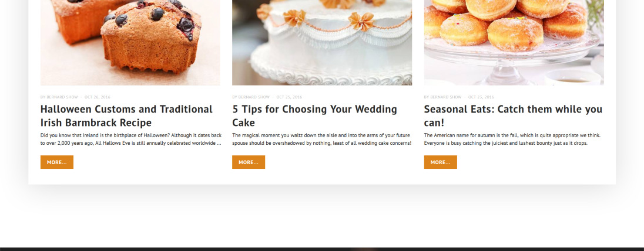Click the Oct 23, 2016 post date
Viewport: 644px width, 251px height.
481,97
